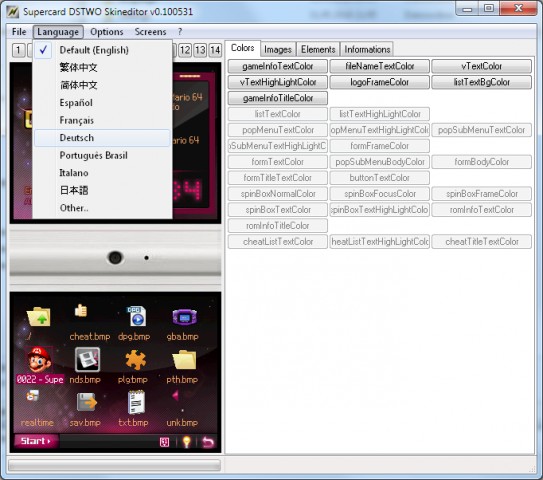This screenshot has height=480, width=543.
Task: Click the Start button in preview
Action: 36,441
